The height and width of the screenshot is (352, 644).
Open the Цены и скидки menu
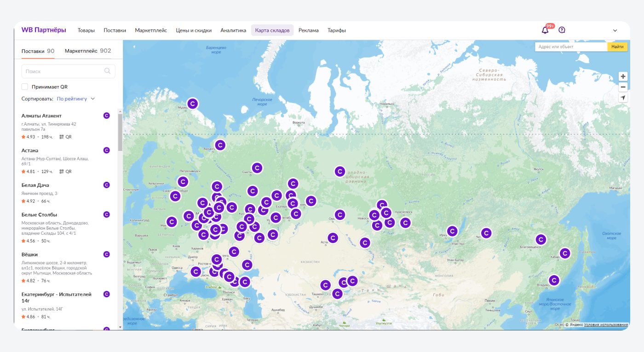point(194,30)
